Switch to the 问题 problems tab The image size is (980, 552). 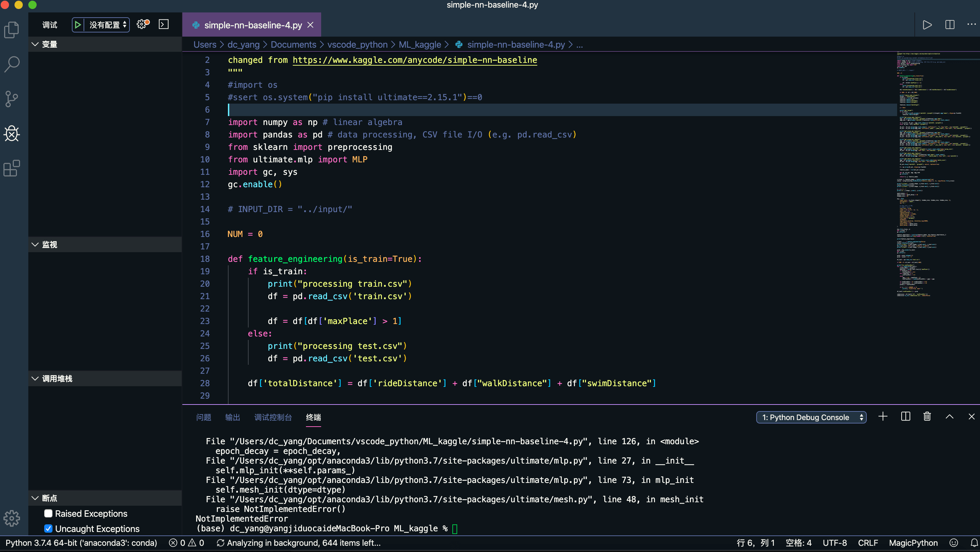[x=203, y=417]
